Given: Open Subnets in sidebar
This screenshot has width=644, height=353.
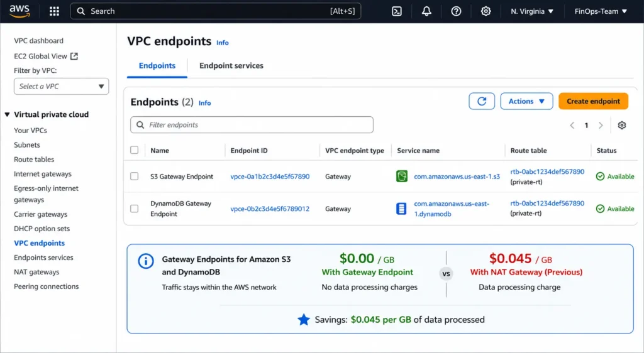Looking at the screenshot, I should click(x=26, y=144).
